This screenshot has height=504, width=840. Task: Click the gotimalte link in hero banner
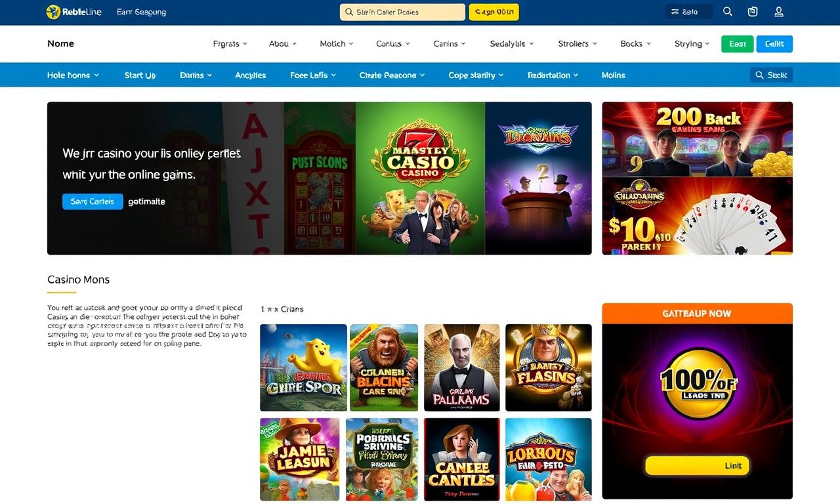tap(146, 201)
